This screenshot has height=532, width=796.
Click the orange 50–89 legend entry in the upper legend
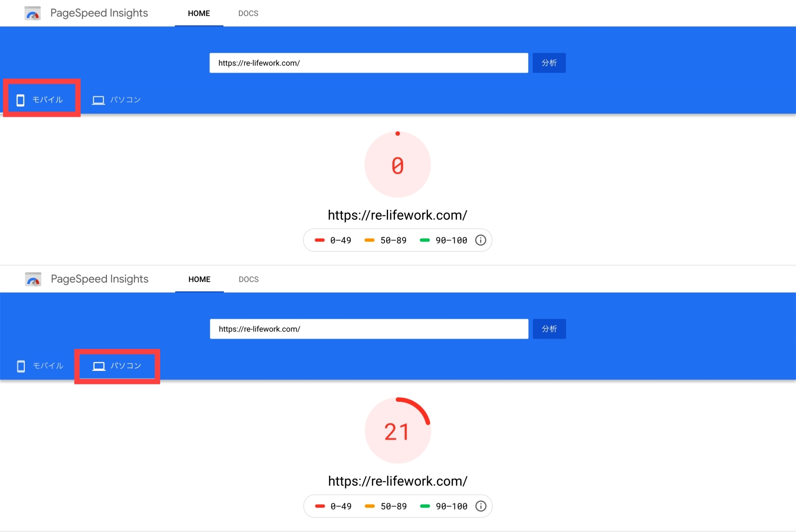coord(386,240)
